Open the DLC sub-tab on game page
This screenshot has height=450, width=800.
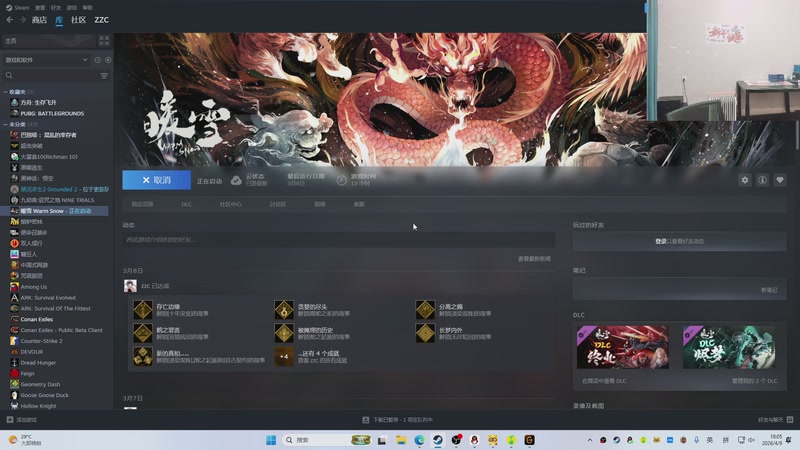[187, 204]
